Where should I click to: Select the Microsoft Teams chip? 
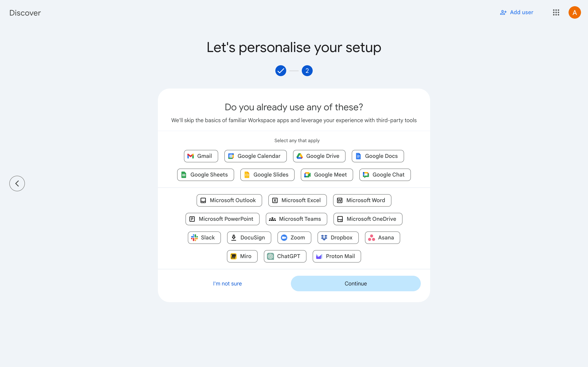coord(296,219)
